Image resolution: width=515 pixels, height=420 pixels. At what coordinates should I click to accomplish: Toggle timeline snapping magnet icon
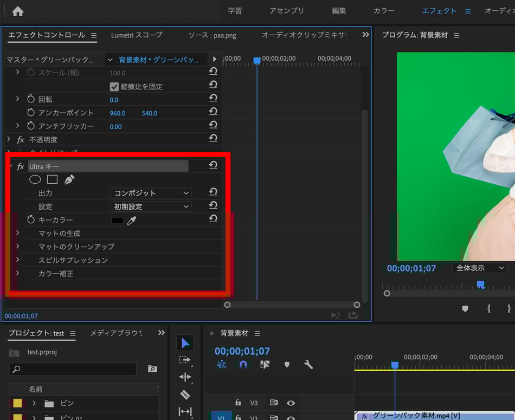click(243, 365)
